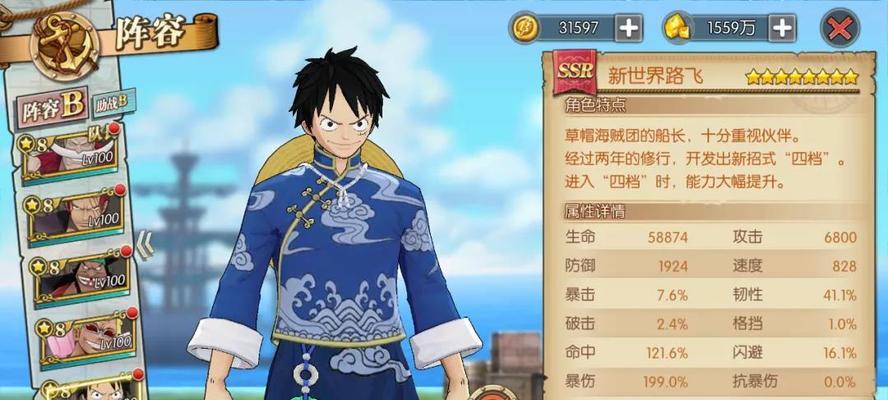The height and width of the screenshot is (400, 888).
Task: Open the 属性详情 section header
Action: pyautogui.click(x=595, y=211)
